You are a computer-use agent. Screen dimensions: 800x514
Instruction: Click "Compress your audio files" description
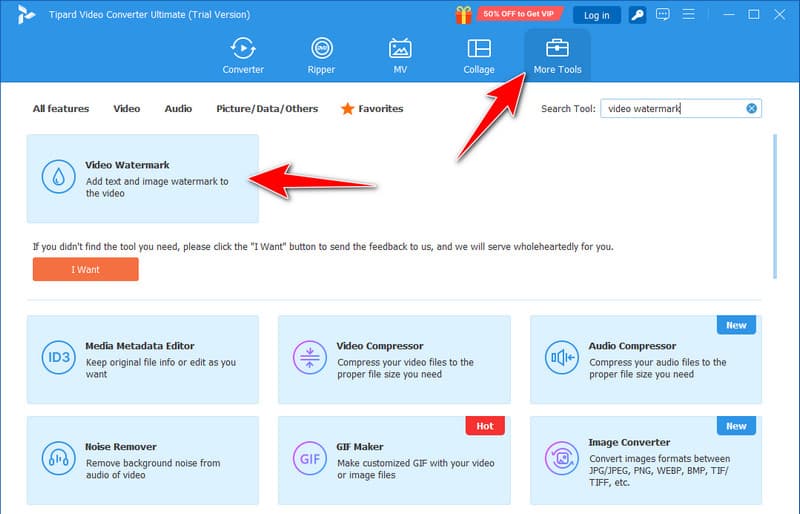658,368
